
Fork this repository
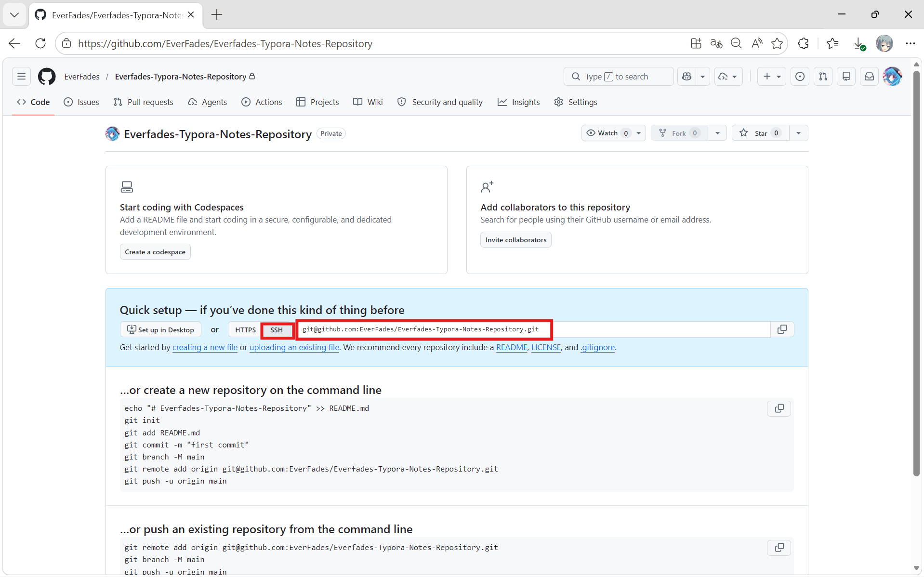[679, 133]
